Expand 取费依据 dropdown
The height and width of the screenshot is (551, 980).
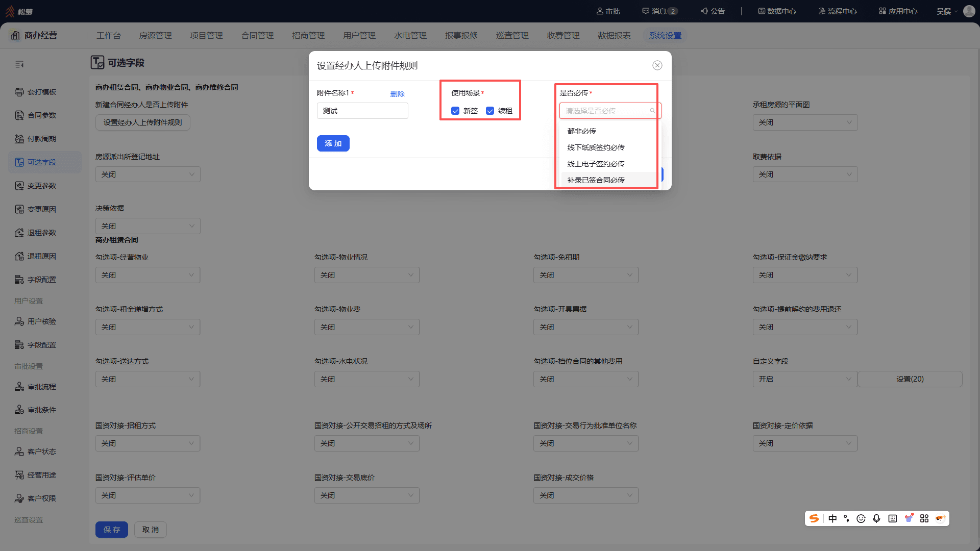point(805,174)
